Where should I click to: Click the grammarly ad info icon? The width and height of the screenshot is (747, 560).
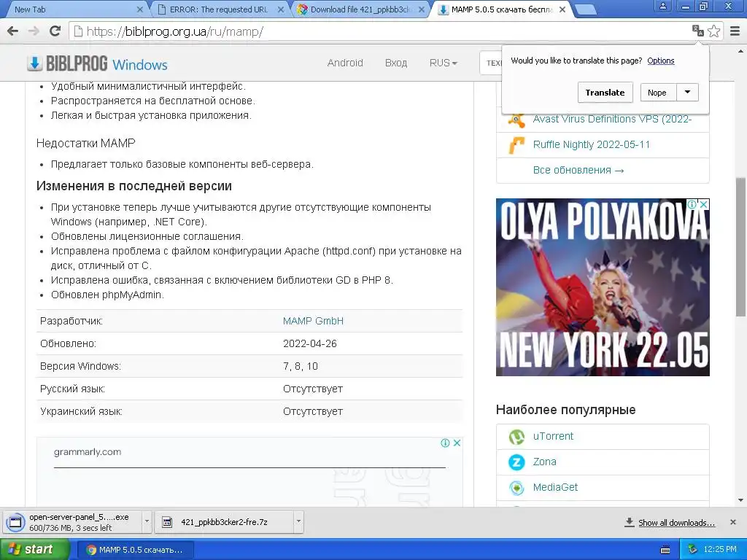(446, 443)
